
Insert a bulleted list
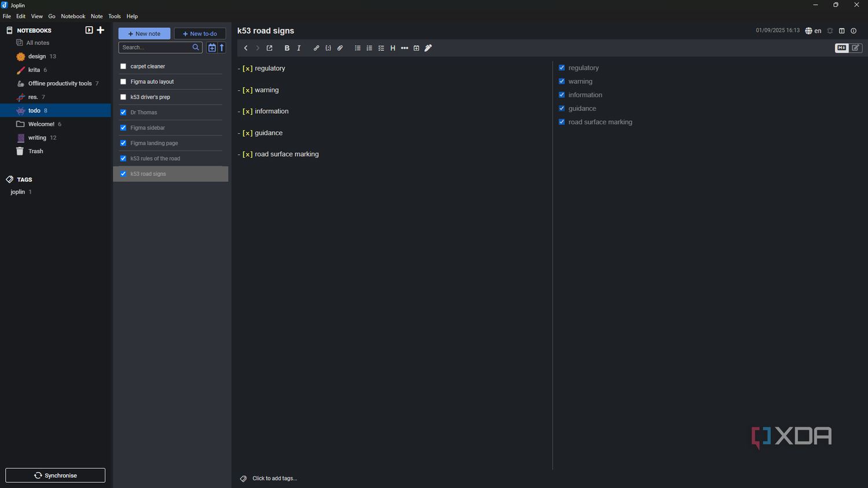point(358,48)
